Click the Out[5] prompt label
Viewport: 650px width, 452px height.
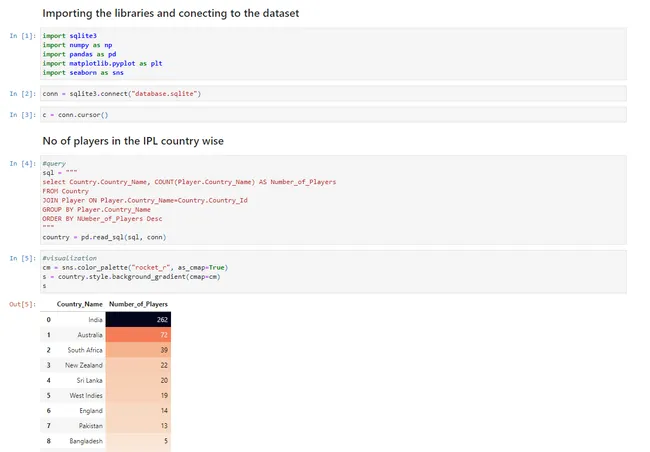23,304
